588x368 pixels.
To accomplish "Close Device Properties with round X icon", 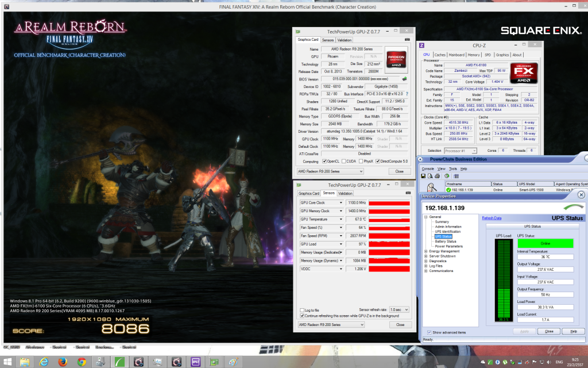I will pos(581,194).
